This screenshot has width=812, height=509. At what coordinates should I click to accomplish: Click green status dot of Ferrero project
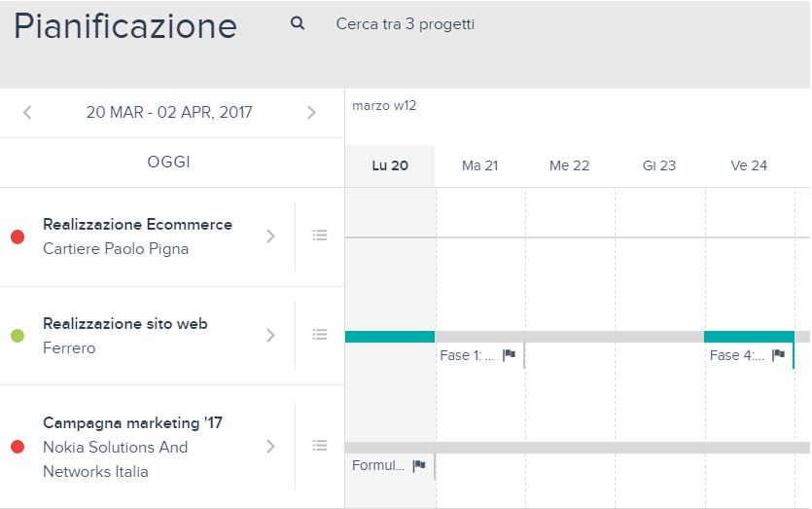point(18,336)
